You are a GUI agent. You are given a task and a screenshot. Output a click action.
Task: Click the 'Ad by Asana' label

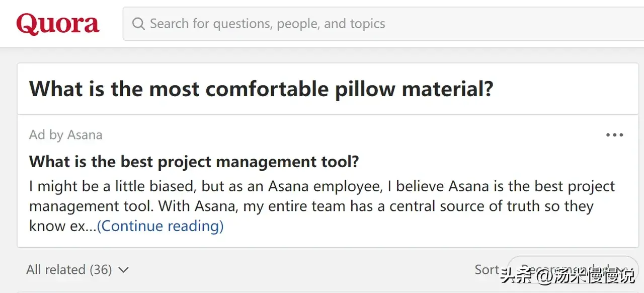[x=65, y=135]
